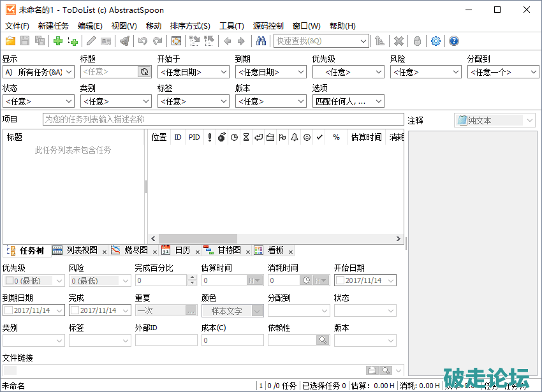Click the 重复 ellipsis button

[x=191, y=310]
